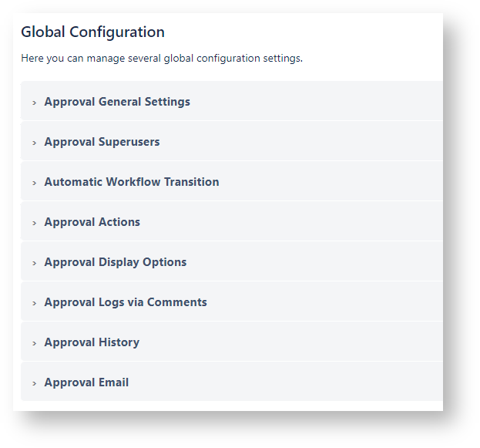Click blank right side of Approval Actions row
This screenshot has height=448, width=480.
click(x=324, y=222)
